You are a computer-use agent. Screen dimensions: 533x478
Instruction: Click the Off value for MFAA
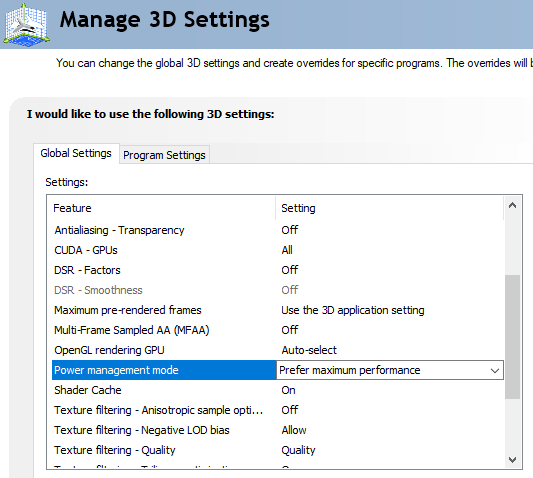(290, 330)
